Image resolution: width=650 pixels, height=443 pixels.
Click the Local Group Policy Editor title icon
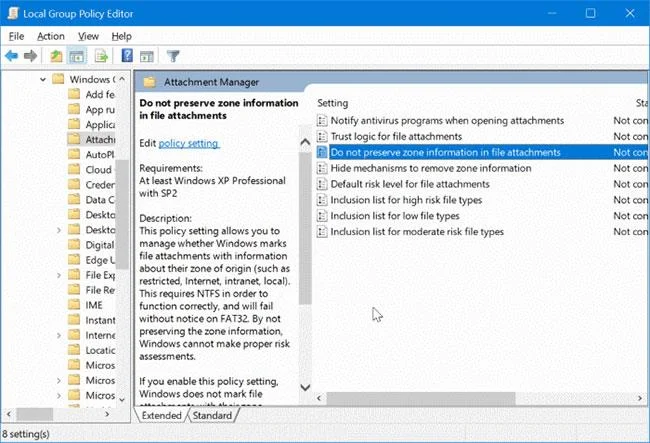[13, 13]
